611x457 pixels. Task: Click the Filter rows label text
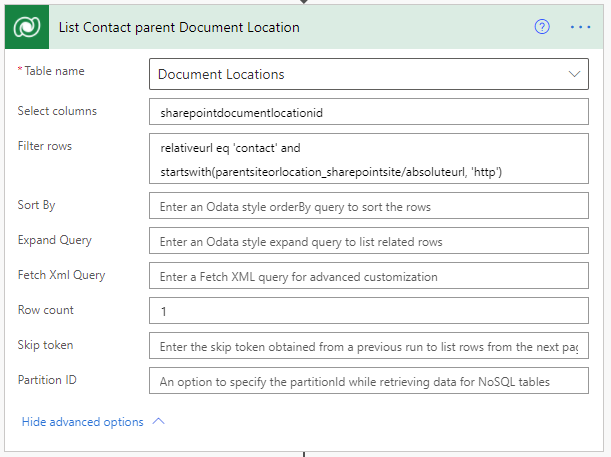click(x=45, y=146)
